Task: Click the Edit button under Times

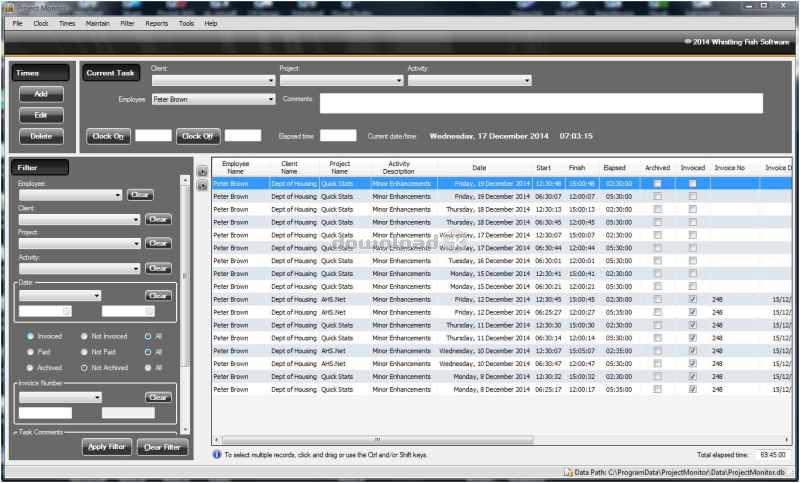Action: (41, 115)
